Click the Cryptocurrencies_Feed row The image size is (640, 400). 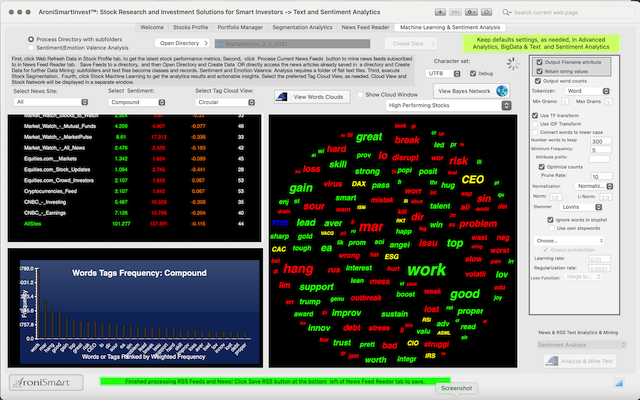(134, 191)
